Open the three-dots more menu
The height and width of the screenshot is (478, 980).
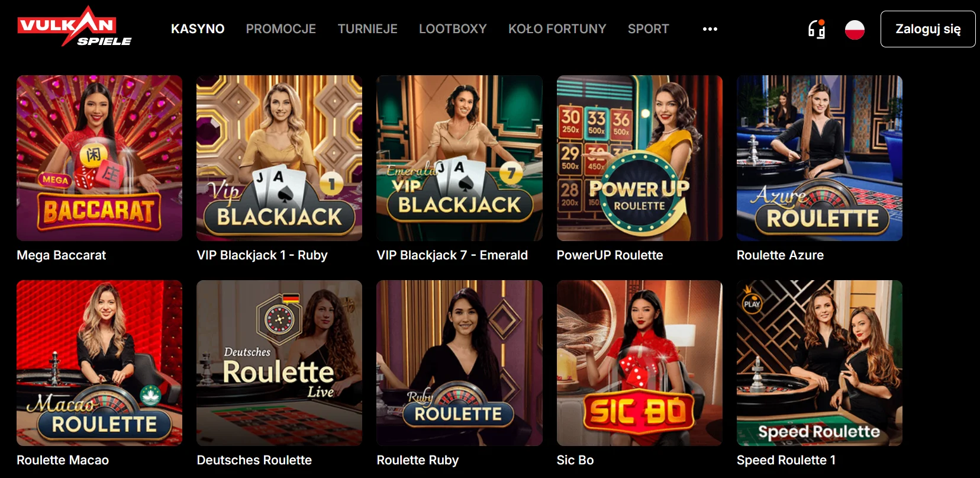coord(710,29)
